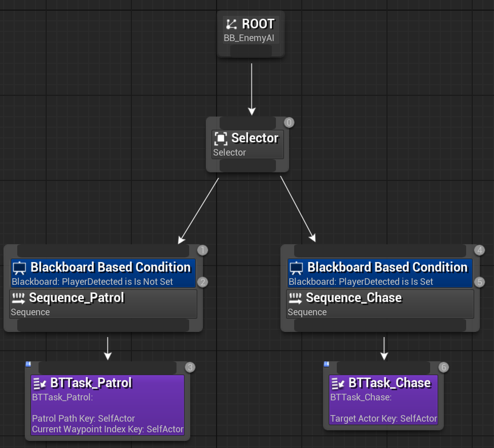Click the BTTask_Chase node input pin
Viewport: 494px width, 448px height.
383,368
